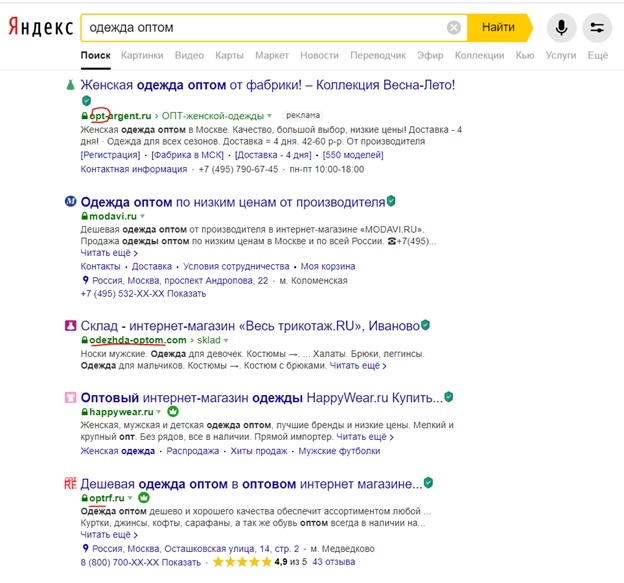Viewport: 624px width, 583px height.
Task: Click the red RE favicon of optrf result
Action: 70,484
